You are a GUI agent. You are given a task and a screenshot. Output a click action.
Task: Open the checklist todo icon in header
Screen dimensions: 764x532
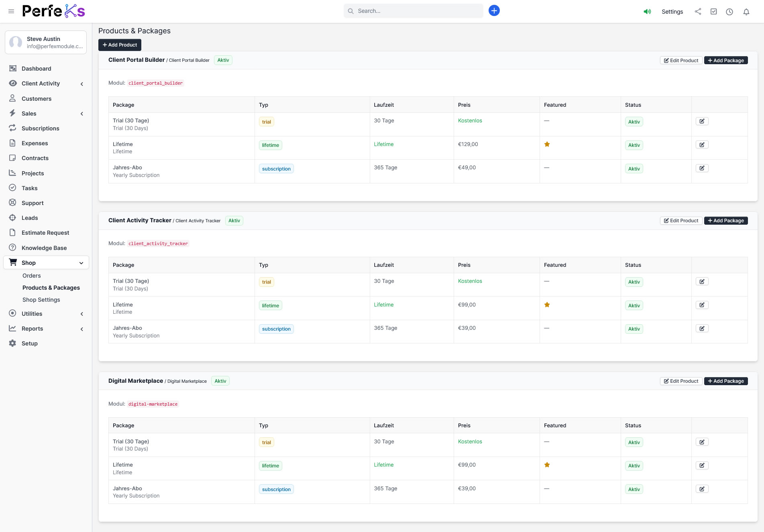(713, 12)
